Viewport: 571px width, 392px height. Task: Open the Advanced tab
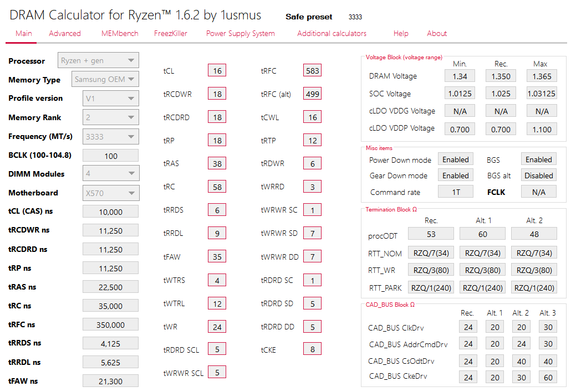(65, 33)
